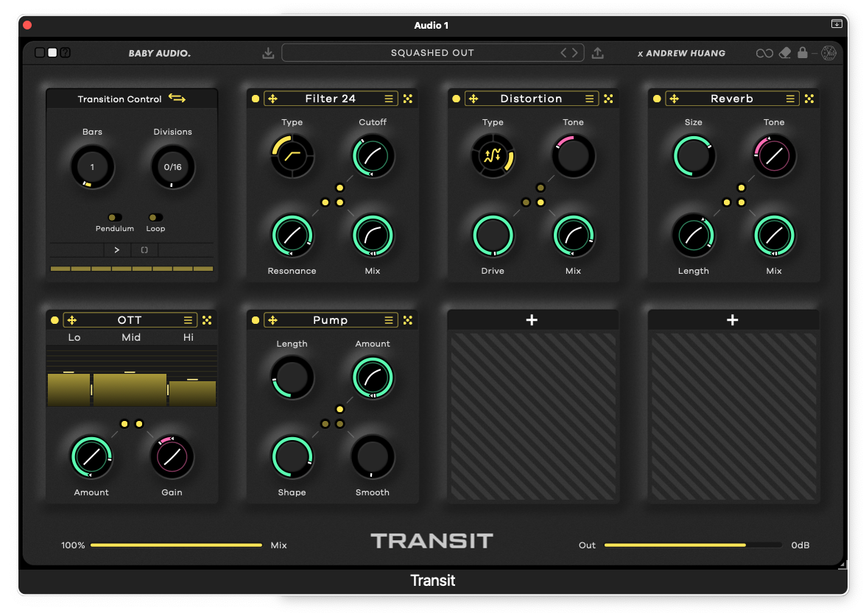The height and width of the screenshot is (616, 866).
Task: Click the export preset upload icon
Action: point(598,53)
